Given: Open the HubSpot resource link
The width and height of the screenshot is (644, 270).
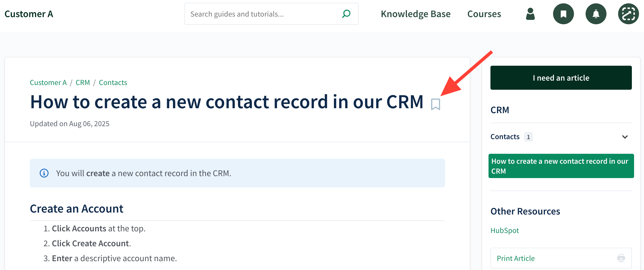Looking at the screenshot, I should (505, 231).
